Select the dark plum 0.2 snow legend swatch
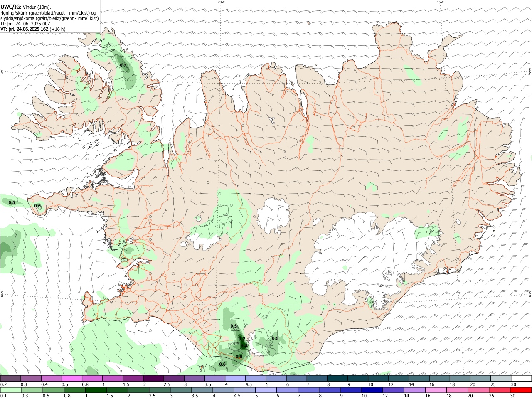Image resolution: width=532 pixels, height=399 pixels. 11,379
